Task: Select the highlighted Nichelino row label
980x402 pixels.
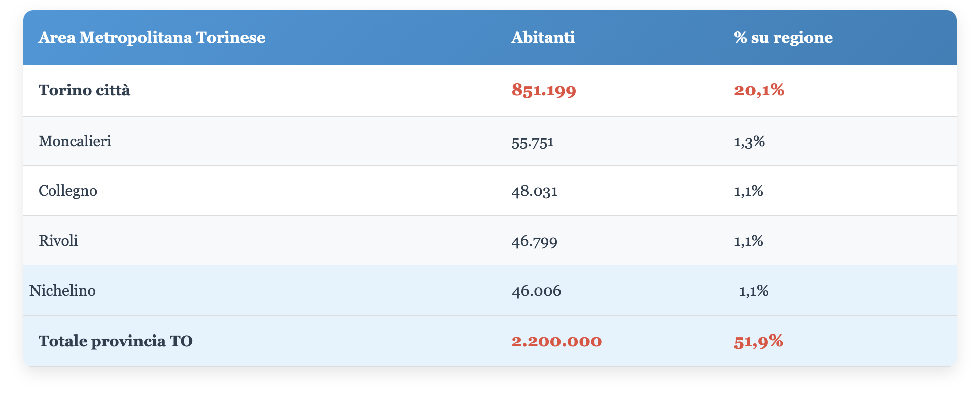Action: pos(62,291)
